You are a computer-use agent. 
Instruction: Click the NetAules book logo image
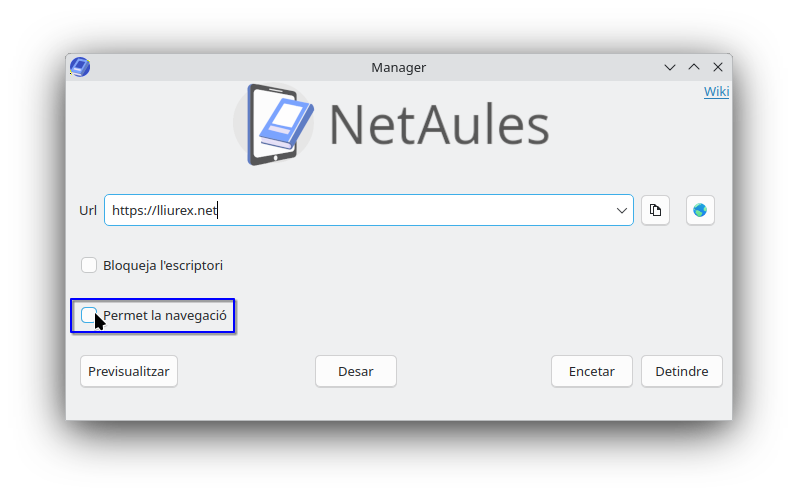(273, 125)
